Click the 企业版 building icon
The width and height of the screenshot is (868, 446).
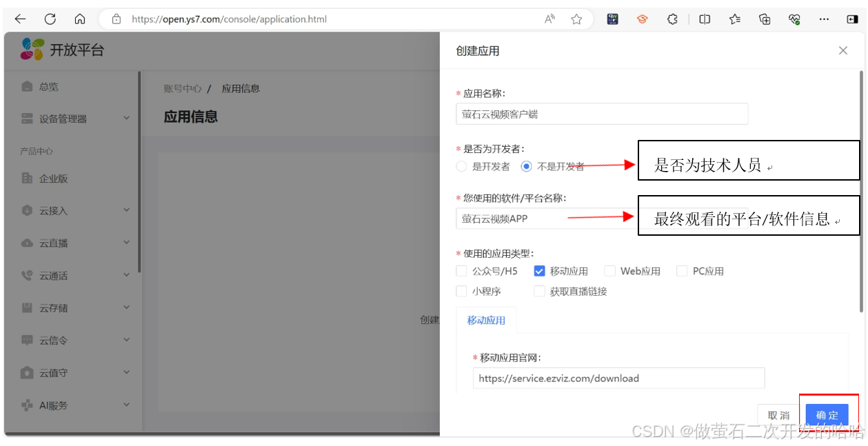(x=27, y=179)
